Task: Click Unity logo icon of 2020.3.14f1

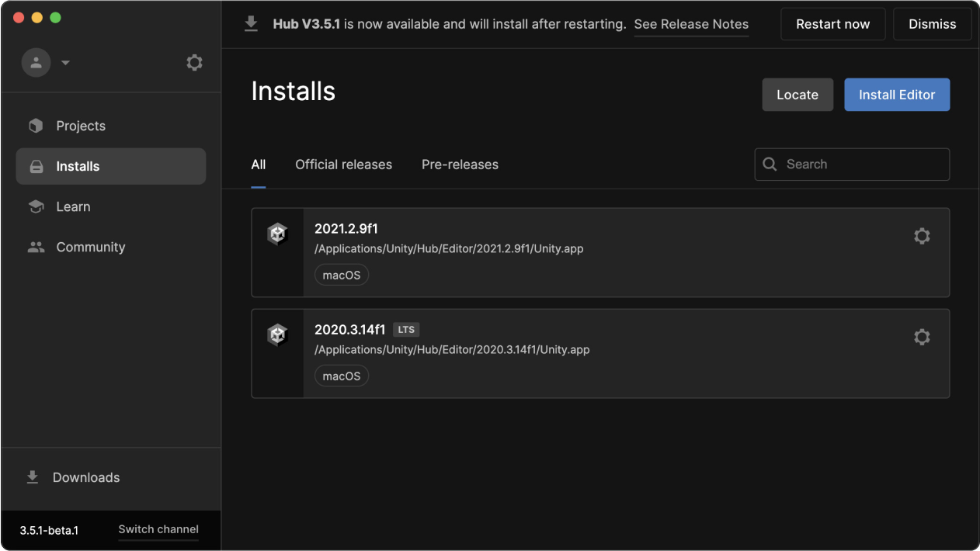Action: [277, 334]
